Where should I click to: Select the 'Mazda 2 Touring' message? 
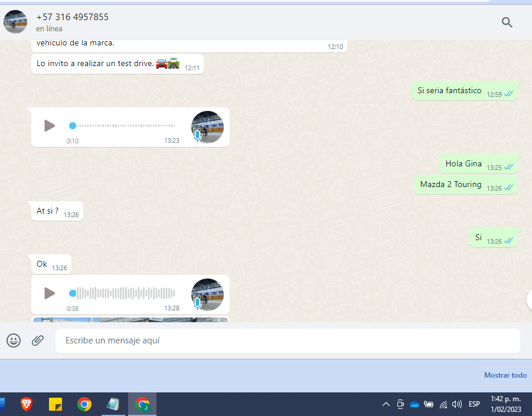pos(465,185)
